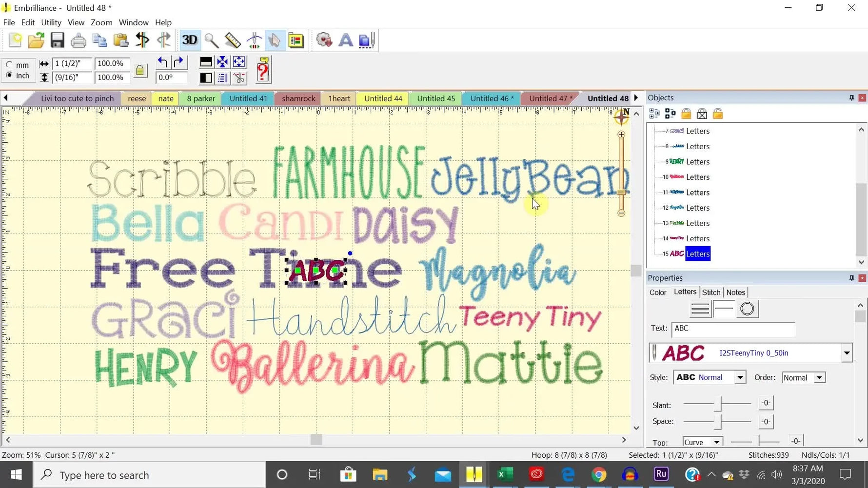Click the rotation angle field 0.0°
Viewport: 868px width, 488px height.
171,77
